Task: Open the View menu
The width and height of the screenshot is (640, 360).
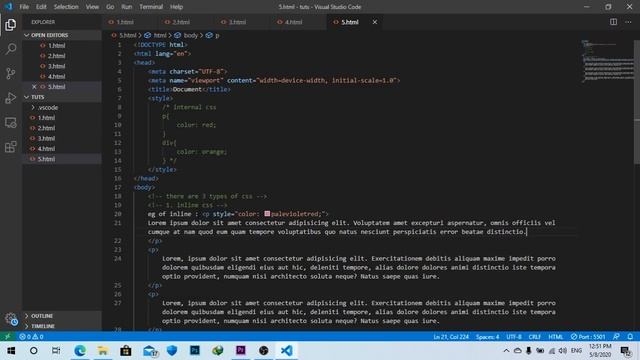Action: coord(92,7)
